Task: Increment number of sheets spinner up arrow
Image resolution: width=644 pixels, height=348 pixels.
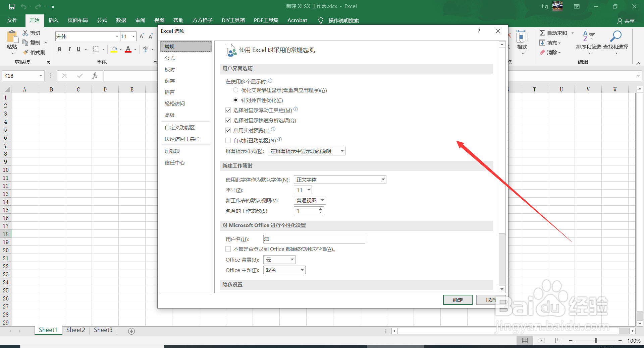Action: click(320, 209)
